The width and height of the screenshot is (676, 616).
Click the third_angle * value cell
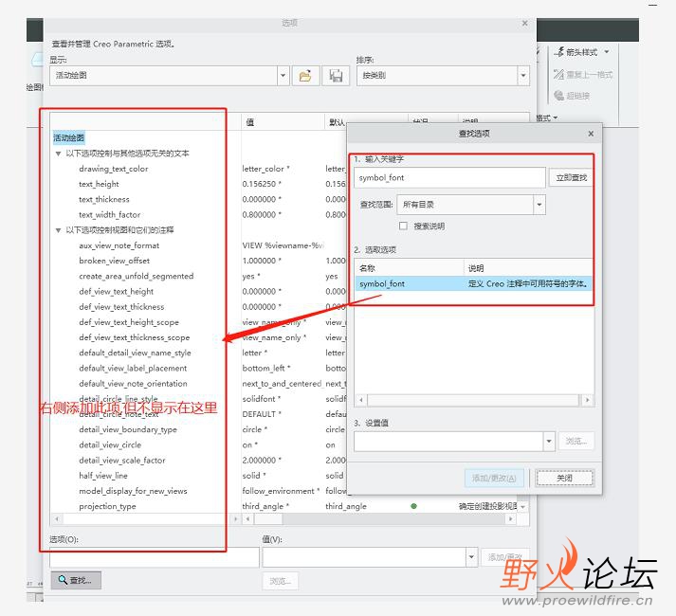[x=265, y=506]
